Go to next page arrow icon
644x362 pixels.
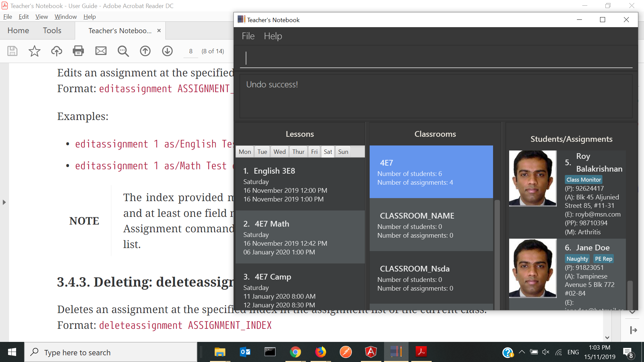point(167,51)
